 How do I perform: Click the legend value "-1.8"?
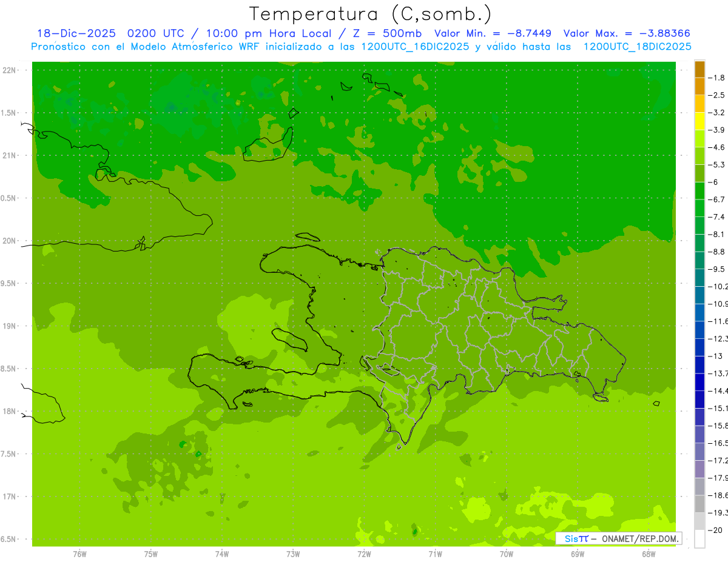coord(717,78)
